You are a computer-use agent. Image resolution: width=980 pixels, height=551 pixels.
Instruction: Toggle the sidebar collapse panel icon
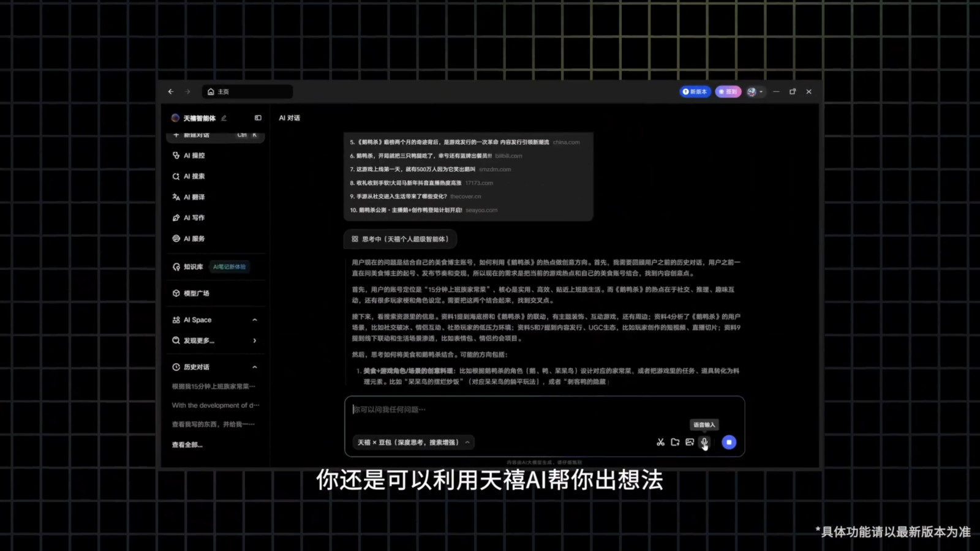pyautogui.click(x=258, y=118)
